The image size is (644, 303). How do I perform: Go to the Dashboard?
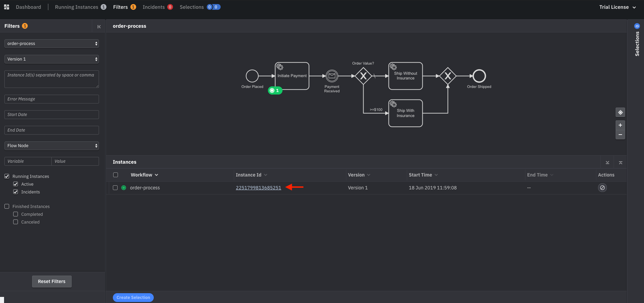pos(28,7)
